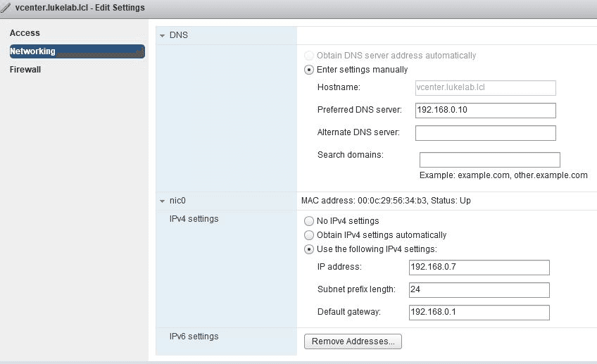Click the nic0 MAC address status text
597x364 pixels.
pos(386,201)
